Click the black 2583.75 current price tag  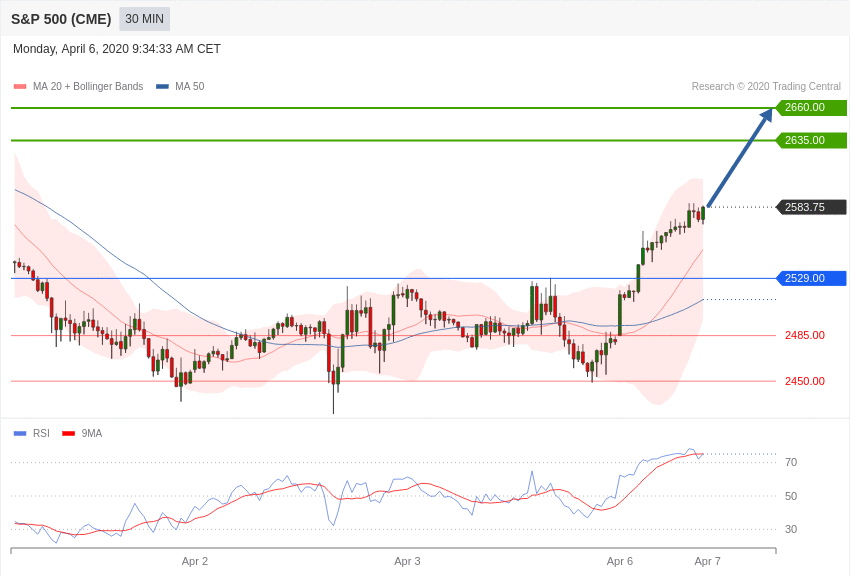pyautogui.click(x=811, y=207)
